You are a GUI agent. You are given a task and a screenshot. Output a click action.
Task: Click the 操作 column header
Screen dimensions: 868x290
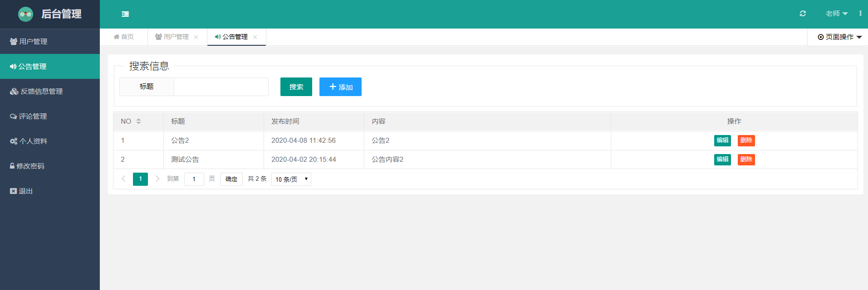734,121
